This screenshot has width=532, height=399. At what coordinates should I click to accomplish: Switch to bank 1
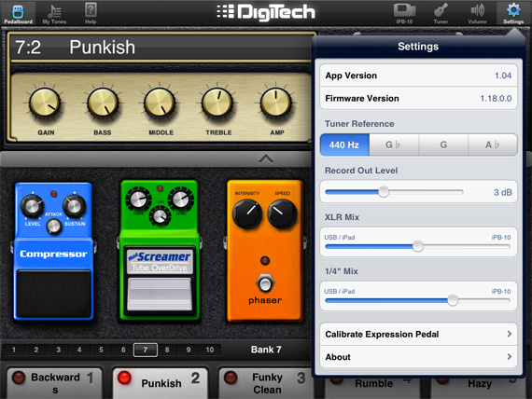click(x=14, y=350)
